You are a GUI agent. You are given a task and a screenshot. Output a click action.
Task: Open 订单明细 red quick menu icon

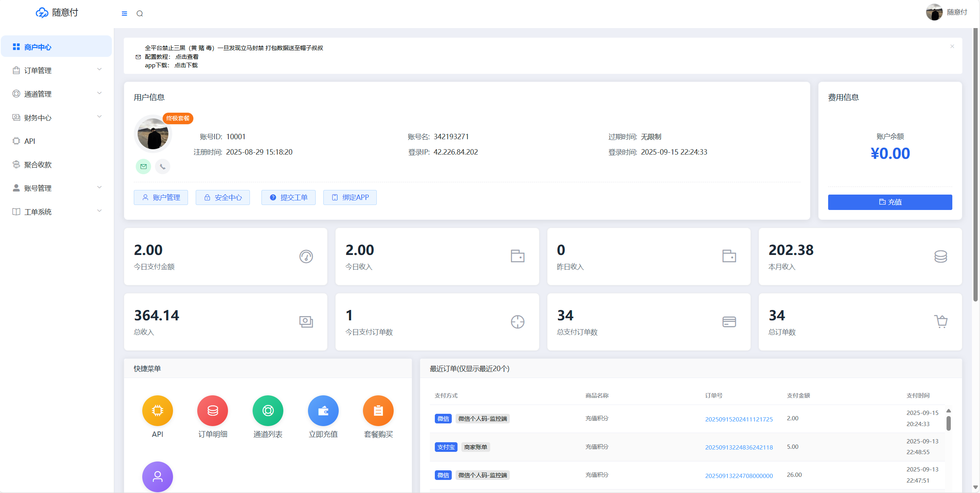[213, 411]
